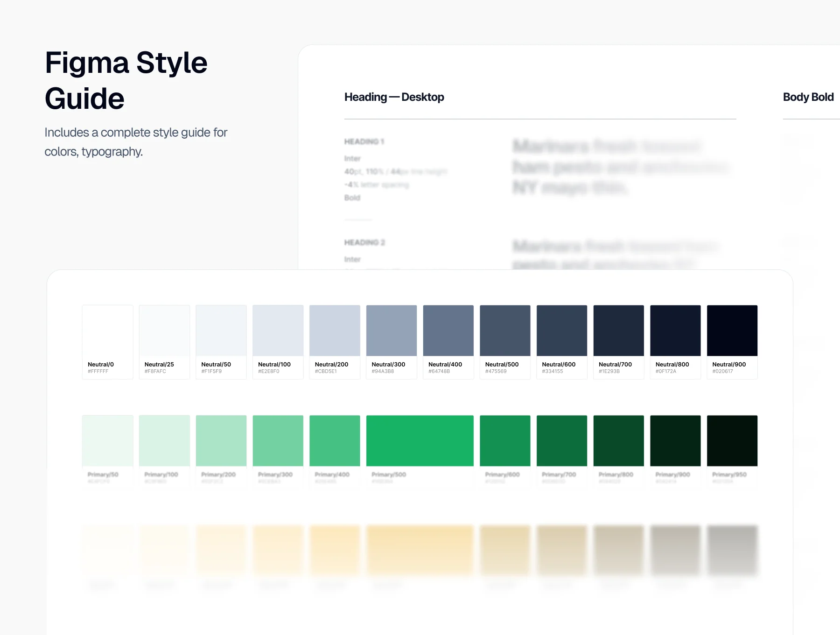Click the "Primary/500" label text
The image size is (840, 635).
(389, 474)
